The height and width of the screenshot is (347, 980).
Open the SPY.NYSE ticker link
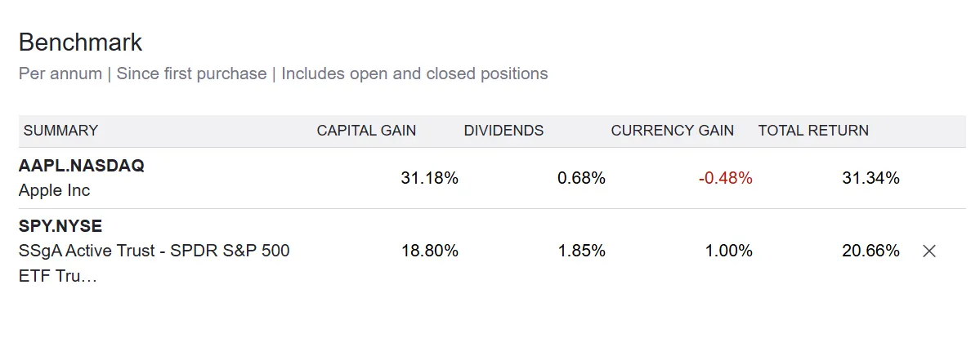[x=60, y=226]
